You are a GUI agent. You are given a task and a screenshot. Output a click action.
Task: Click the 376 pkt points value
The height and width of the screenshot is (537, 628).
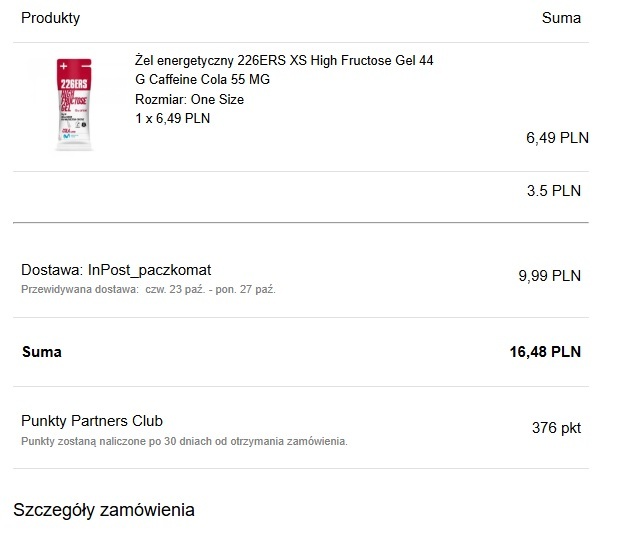tap(556, 428)
